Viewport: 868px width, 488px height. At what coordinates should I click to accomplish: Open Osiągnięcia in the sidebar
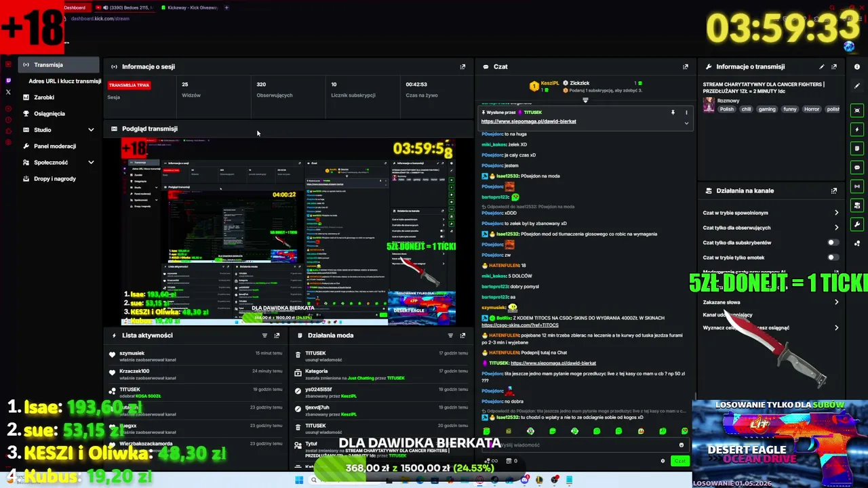tap(49, 114)
